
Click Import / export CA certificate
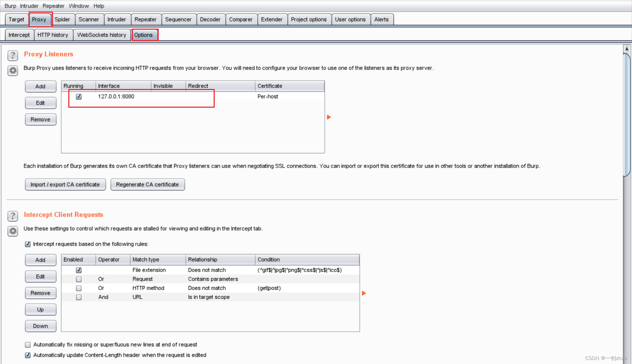65,184
